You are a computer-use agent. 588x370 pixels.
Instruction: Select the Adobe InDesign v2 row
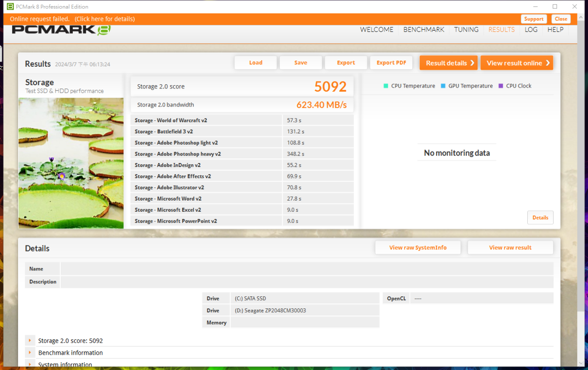(242, 165)
